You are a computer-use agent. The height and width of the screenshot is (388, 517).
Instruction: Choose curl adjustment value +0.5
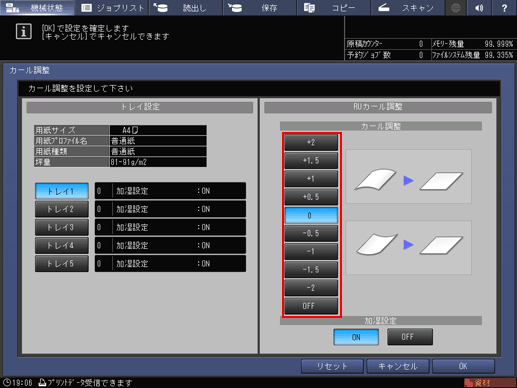(x=311, y=197)
